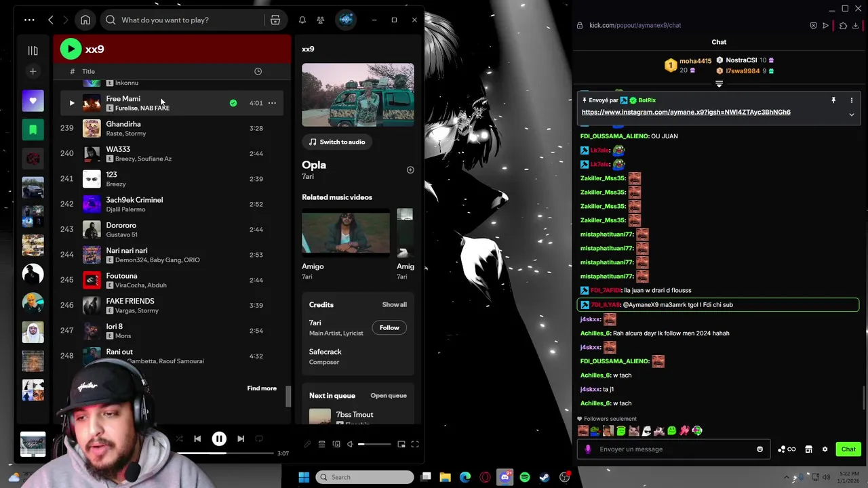Remove Free Mami from Liked Songs
The image size is (868, 488).
point(233,103)
